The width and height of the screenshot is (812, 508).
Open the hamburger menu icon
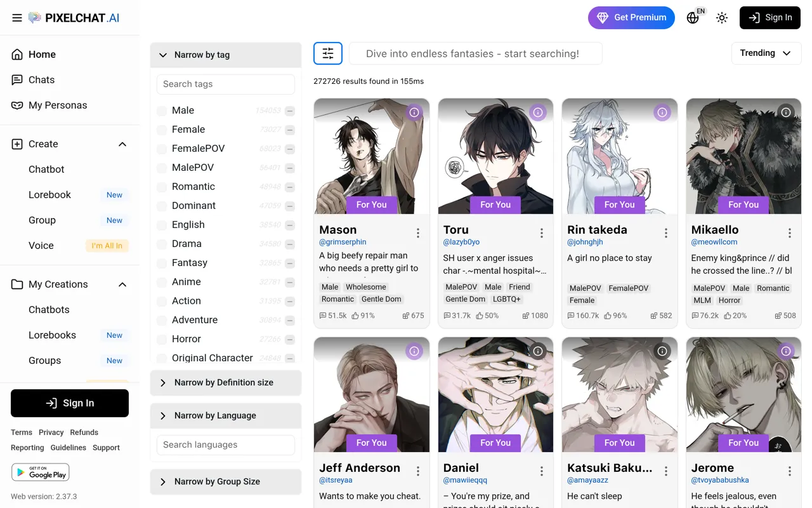click(x=17, y=18)
